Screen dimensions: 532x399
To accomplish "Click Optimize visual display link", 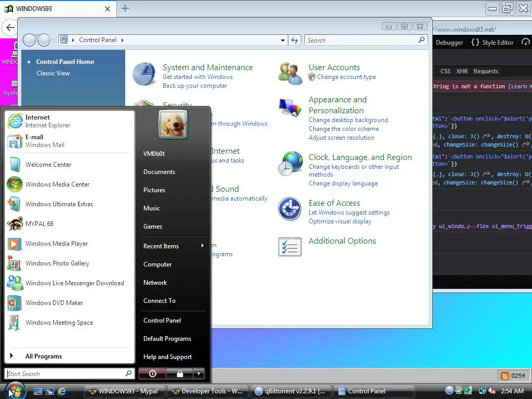I will (340, 221).
